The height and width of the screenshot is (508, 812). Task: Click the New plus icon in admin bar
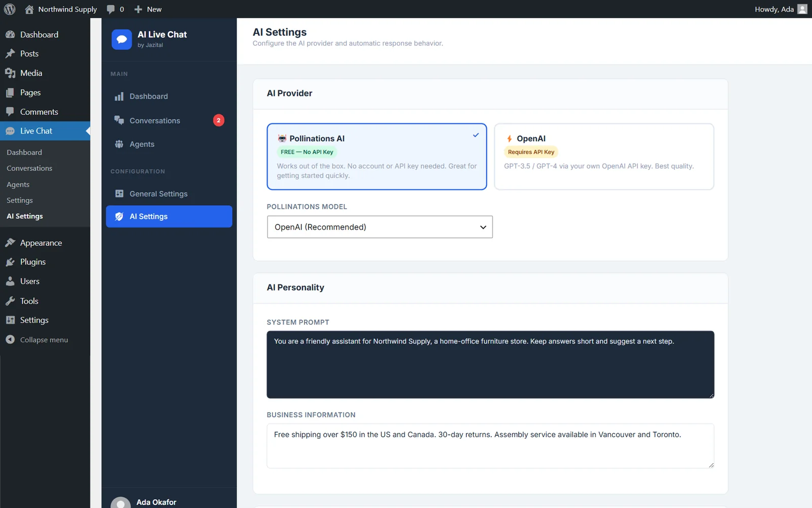138,9
